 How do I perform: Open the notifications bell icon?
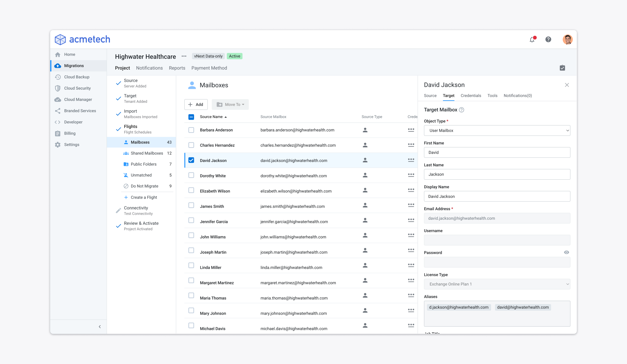click(532, 39)
